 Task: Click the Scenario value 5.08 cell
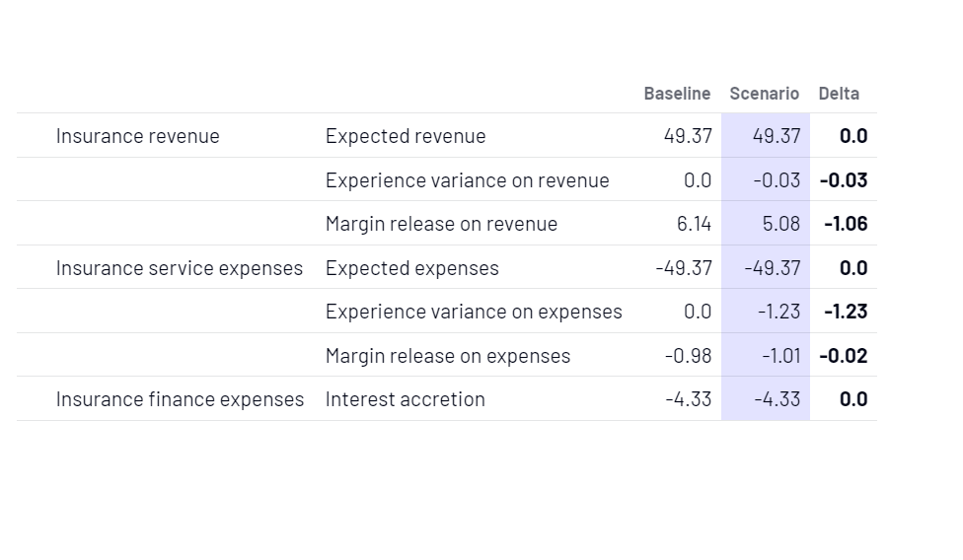click(780, 224)
